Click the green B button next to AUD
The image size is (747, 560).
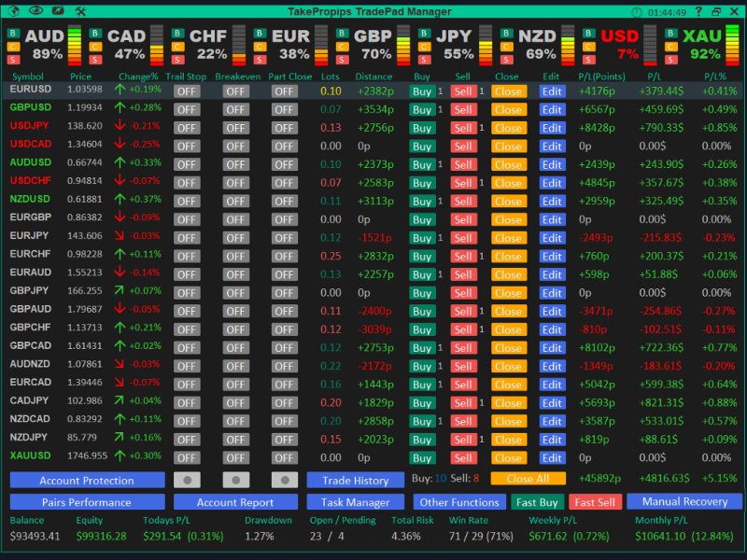click(13, 34)
